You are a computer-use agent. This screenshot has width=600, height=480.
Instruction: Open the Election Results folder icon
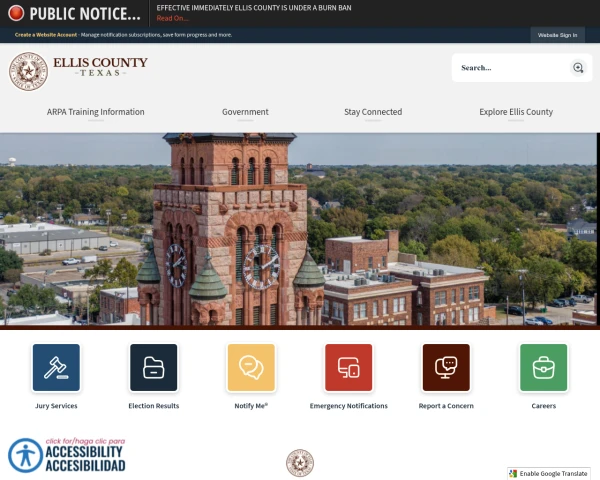click(x=153, y=367)
